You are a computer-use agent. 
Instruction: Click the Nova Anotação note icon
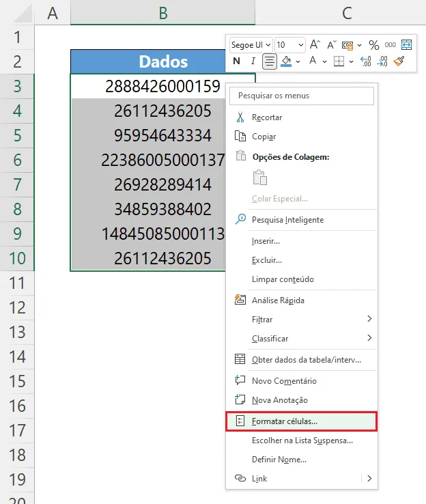tap(240, 400)
